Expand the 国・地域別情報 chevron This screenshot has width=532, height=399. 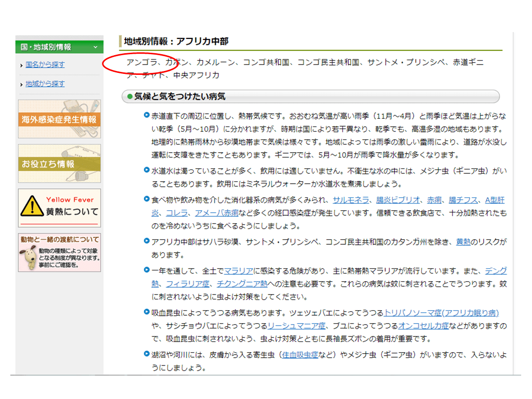[x=96, y=47]
